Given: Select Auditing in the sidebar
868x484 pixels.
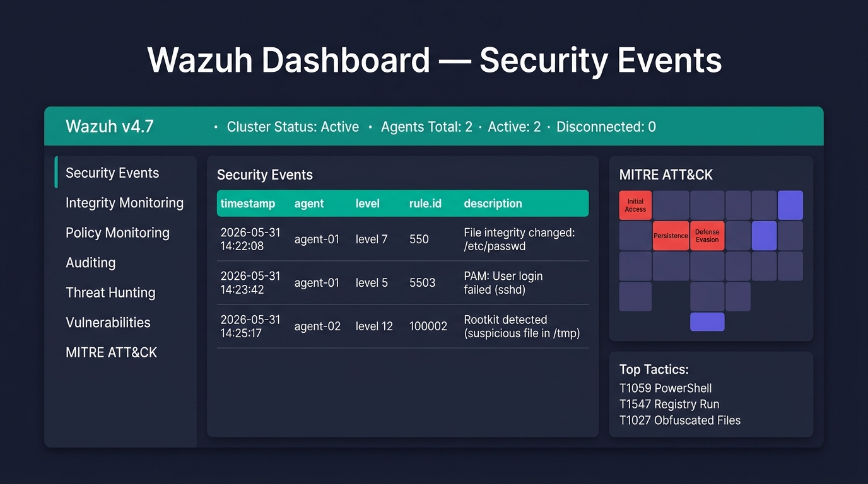Looking at the screenshot, I should [91, 263].
